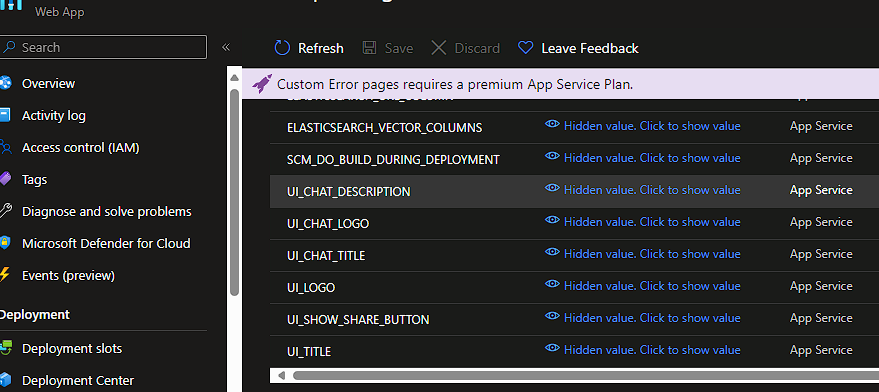Select the UI_CHAT_DESCRIPTION setting name
Screen dimensions: 879x392
point(349,192)
